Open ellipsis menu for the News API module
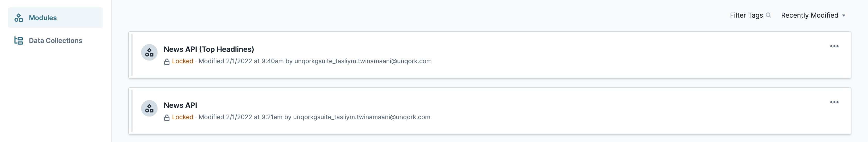The image size is (868, 142). (834, 102)
